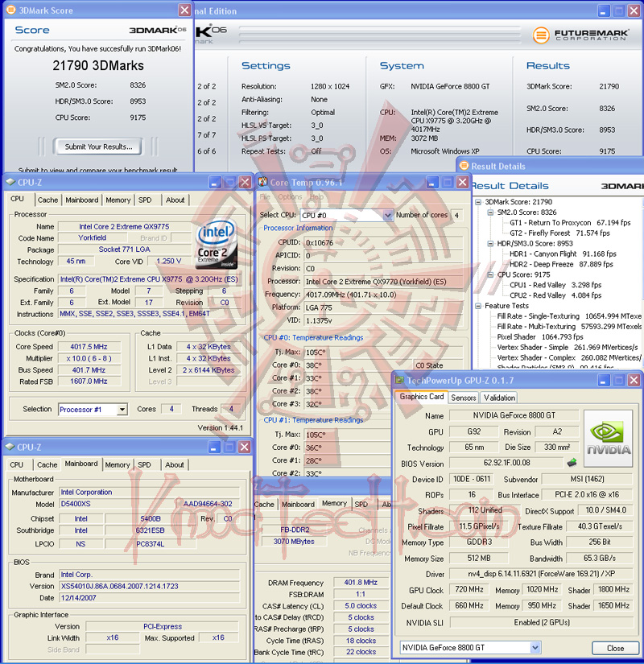Click the lower CPU-Z window title icon
The width and height of the screenshot is (644, 664).
(10, 447)
